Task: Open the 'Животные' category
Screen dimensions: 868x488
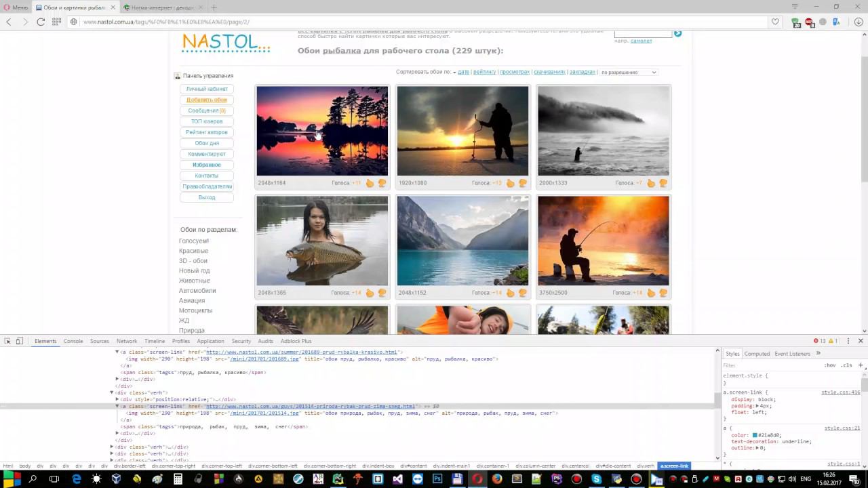Action: tap(194, 281)
